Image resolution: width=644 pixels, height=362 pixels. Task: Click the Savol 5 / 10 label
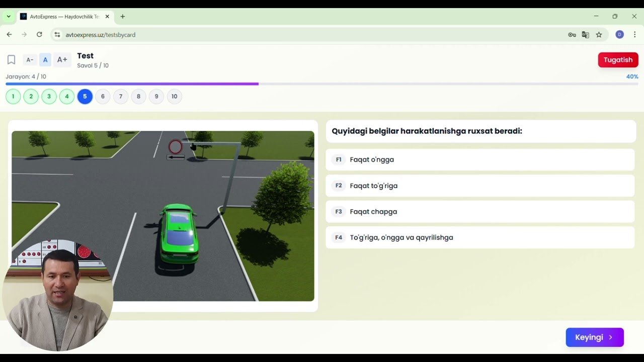point(93,65)
